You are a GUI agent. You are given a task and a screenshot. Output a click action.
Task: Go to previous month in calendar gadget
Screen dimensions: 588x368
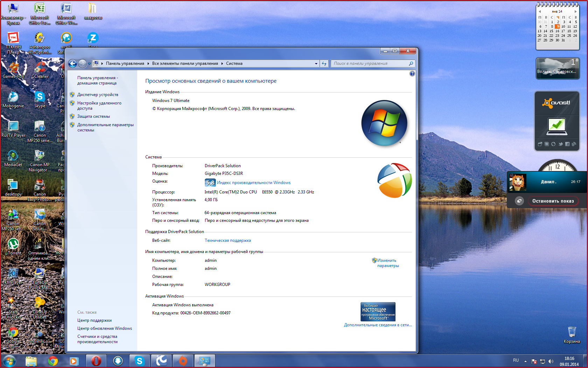(x=540, y=12)
